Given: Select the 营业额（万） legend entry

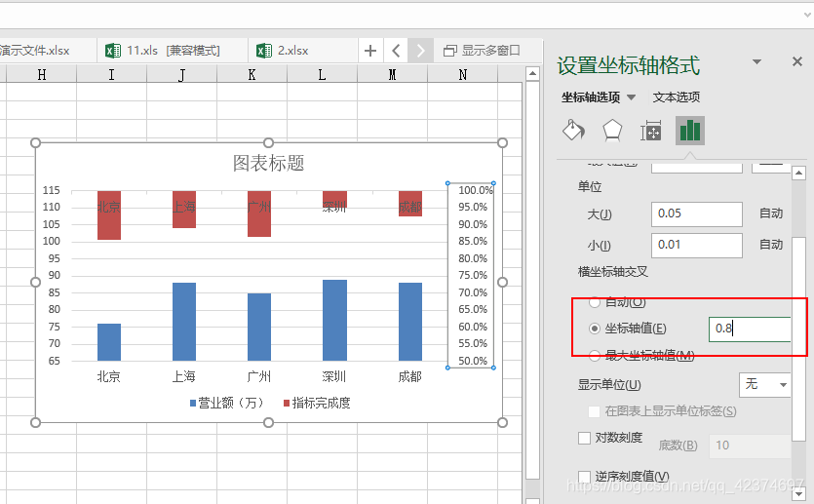Looking at the screenshot, I should point(227,403).
